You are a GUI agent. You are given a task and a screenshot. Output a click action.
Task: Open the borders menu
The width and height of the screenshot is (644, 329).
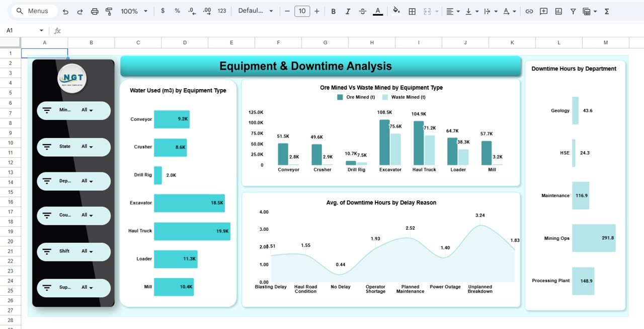point(412,11)
